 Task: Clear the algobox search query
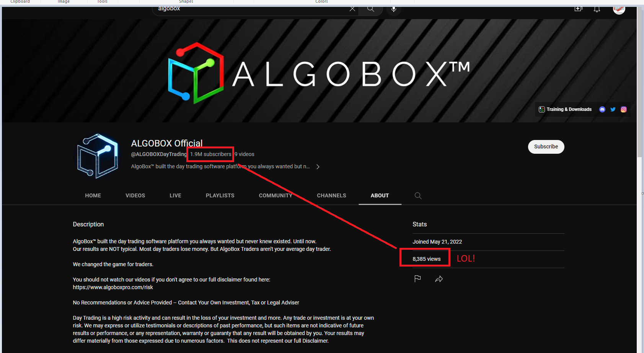pos(352,9)
